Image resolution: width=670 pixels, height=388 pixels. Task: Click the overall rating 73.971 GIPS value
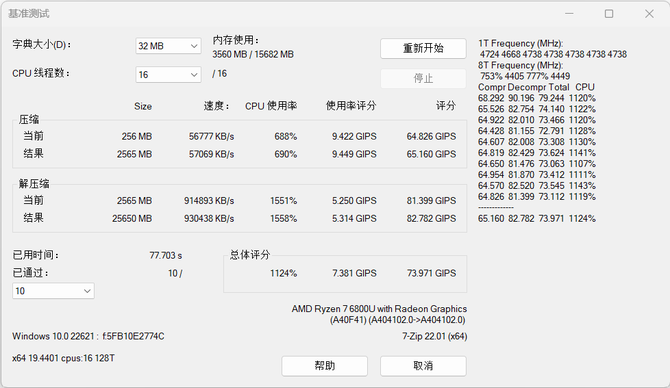click(x=431, y=273)
